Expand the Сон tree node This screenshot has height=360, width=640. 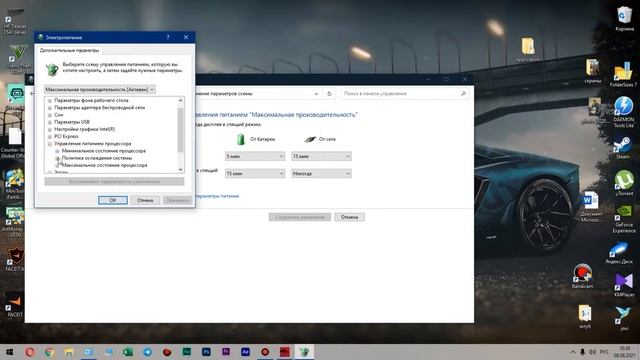tap(50, 115)
